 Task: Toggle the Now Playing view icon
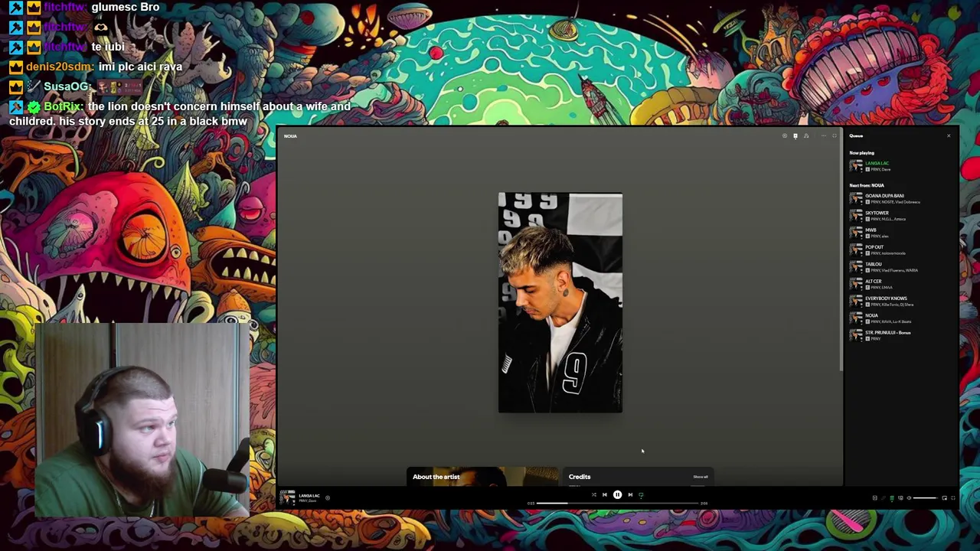875,498
